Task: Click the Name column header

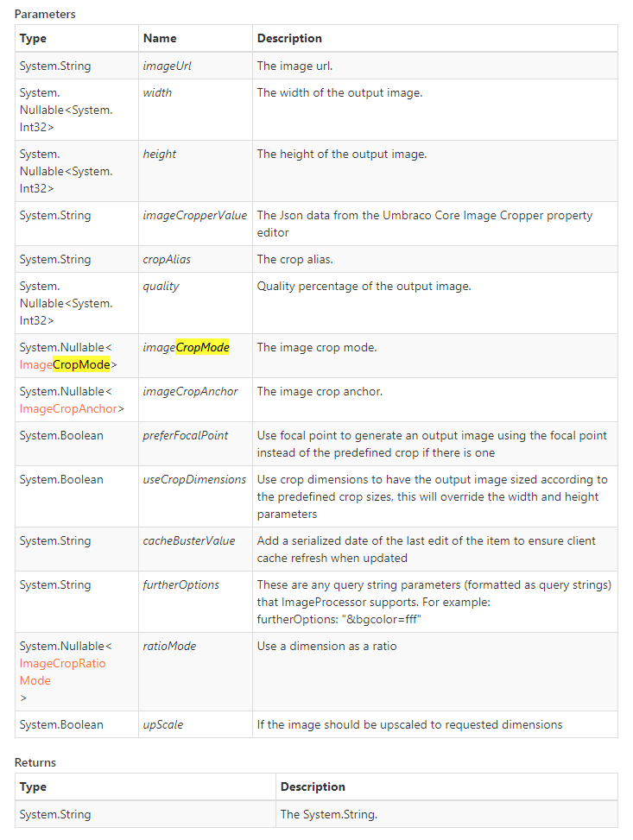Action: [160, 38]
